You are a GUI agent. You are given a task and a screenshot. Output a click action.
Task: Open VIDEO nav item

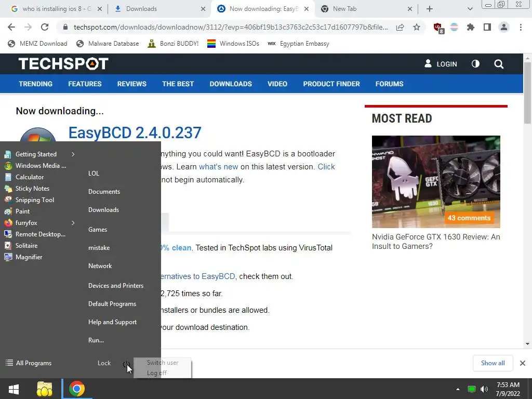[277, 84]
